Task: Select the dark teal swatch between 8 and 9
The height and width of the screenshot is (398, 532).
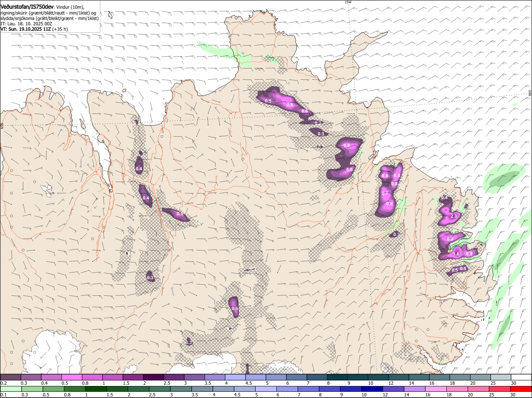Action: coord(337,377)
